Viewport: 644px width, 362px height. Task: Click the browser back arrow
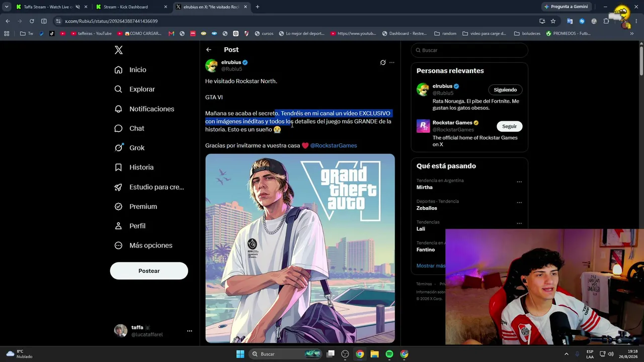[8, 21]
